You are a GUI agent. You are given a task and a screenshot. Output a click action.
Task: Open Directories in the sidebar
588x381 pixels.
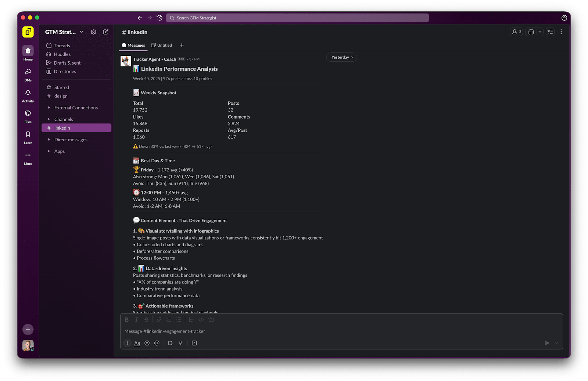click(x=76, y=72)
